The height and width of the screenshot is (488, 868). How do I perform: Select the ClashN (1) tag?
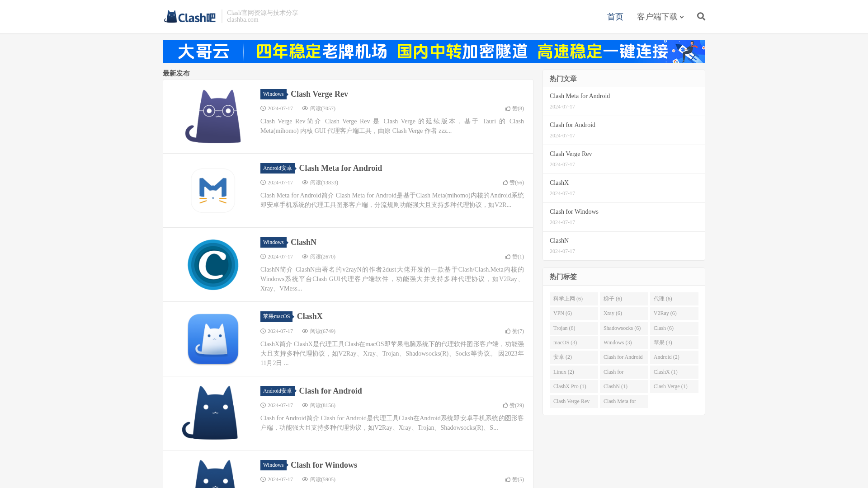pos(624,386)
